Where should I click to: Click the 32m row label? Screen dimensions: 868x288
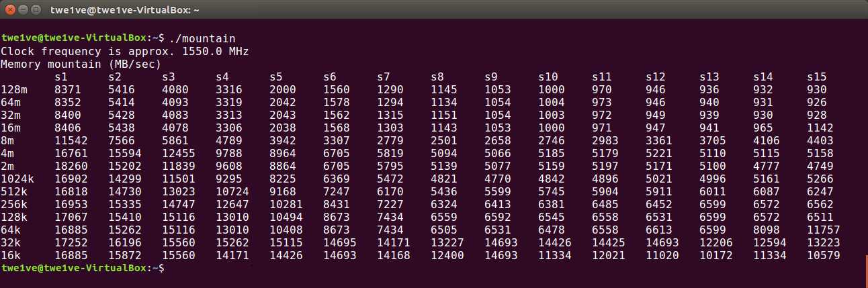[x=11, y=115]
